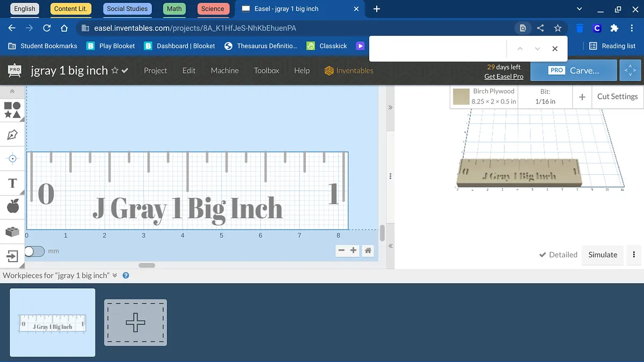Open the Machine menu

coord(224,70)
